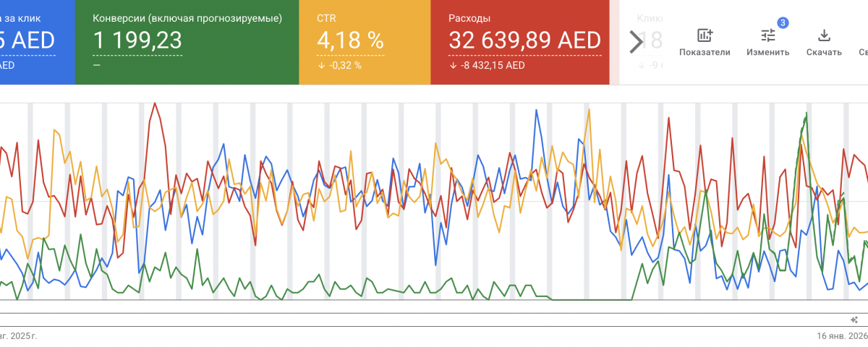The image size is (868, 347).
Task: Select the blue cost per click card
Action: [x=36, y=42]
